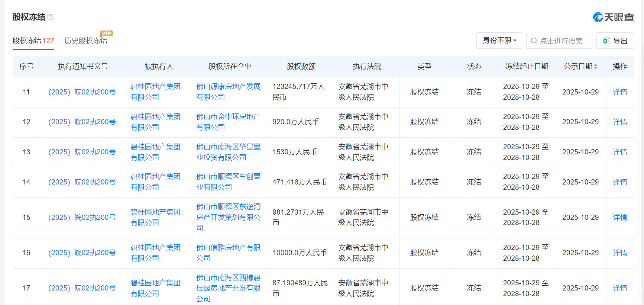Open 佛山市南海区西樵碧桂园房地产开发有限公司 link
The height and width of the screenshot is (305, 644).
pos(229,288)
